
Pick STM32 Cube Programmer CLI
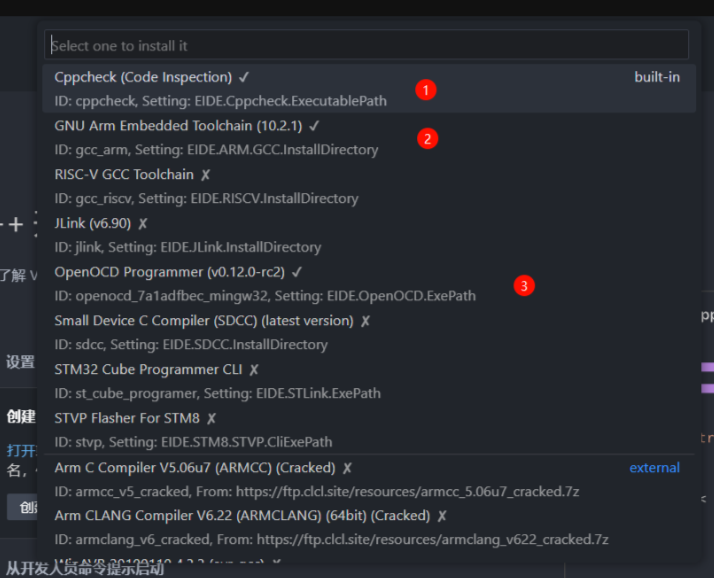[x=369, y=381]
